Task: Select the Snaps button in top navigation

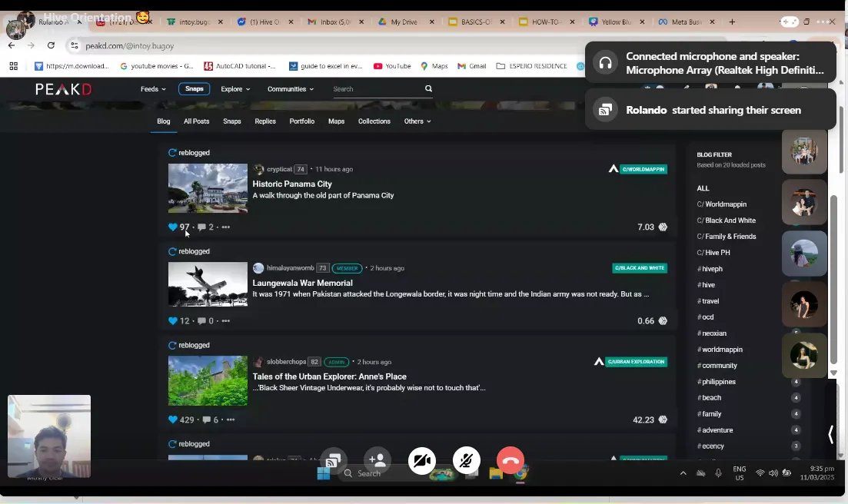Action: 195,89
